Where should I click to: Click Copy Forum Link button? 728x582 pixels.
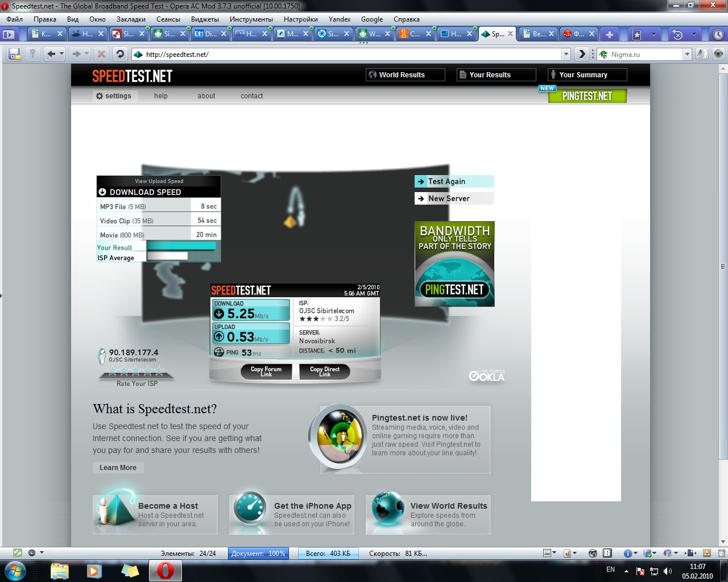click(266, 371)
